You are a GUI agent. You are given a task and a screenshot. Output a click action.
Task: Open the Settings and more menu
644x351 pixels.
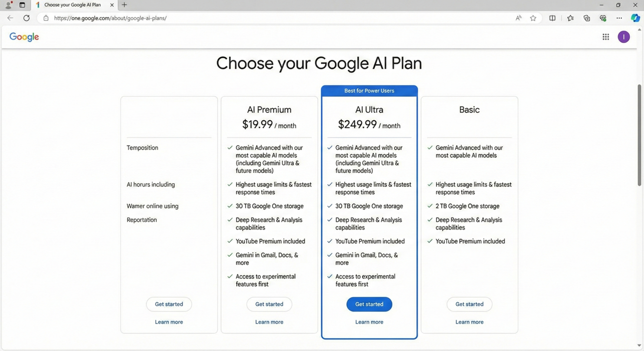pyautogui.click(x=619, y=18)
